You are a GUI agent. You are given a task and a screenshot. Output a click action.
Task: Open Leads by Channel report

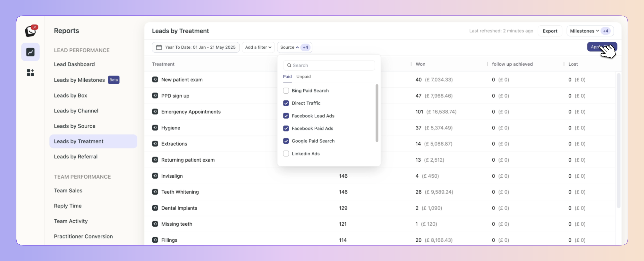point(76,111)
